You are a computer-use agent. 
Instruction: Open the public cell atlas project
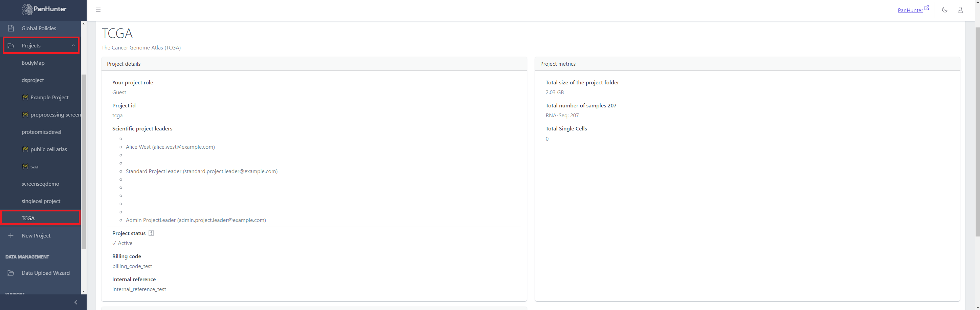click(x=48, y=149)
